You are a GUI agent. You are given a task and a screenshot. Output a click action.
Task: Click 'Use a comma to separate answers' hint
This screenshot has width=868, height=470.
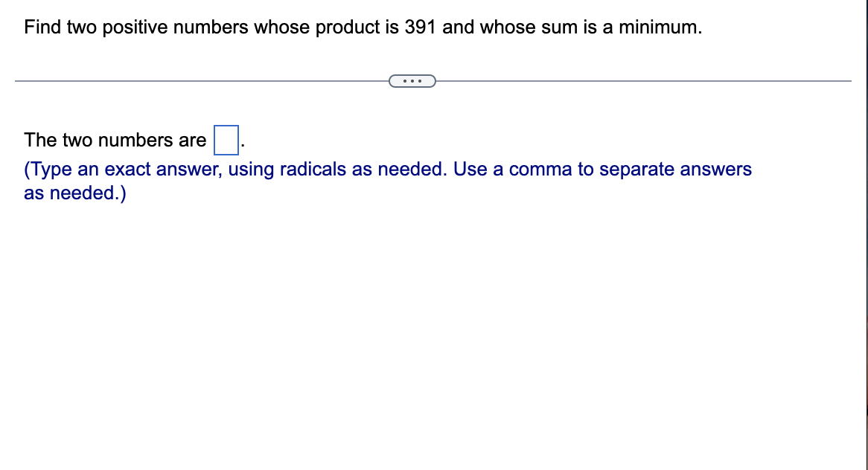(x=581, y=169)
